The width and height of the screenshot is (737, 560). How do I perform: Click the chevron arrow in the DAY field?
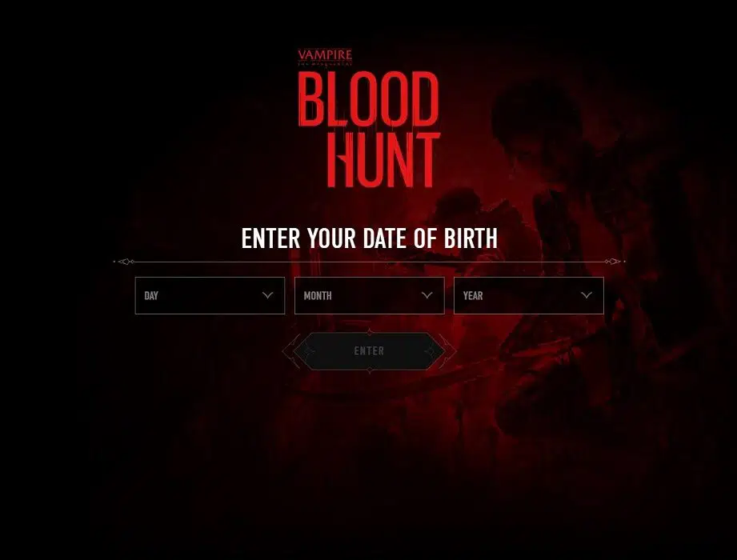[267, 295]
